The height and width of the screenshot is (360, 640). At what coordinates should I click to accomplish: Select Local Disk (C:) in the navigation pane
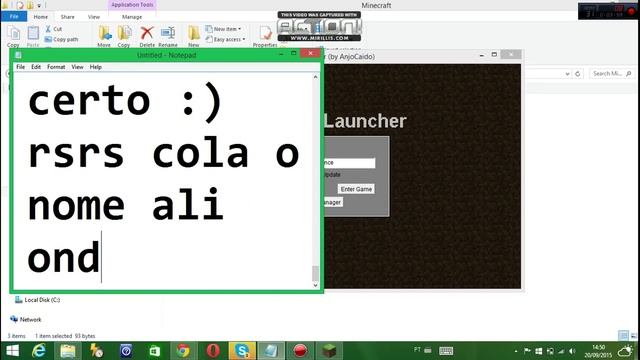38,300
